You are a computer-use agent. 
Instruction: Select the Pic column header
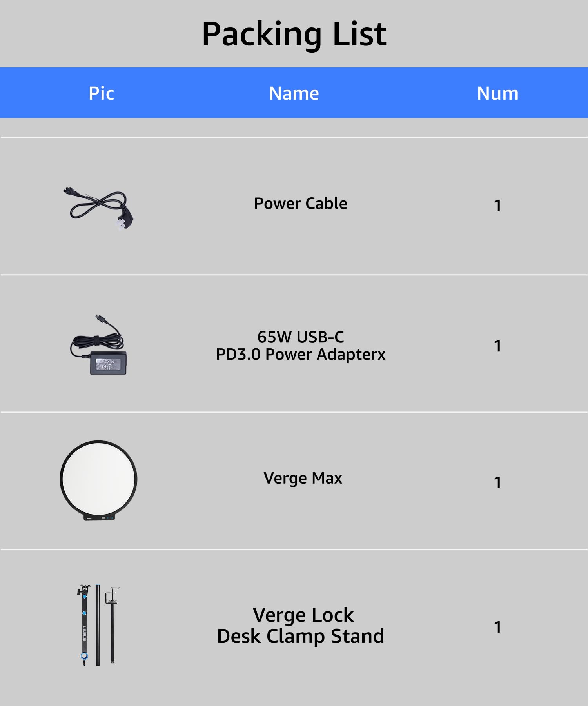coord(102,93)
